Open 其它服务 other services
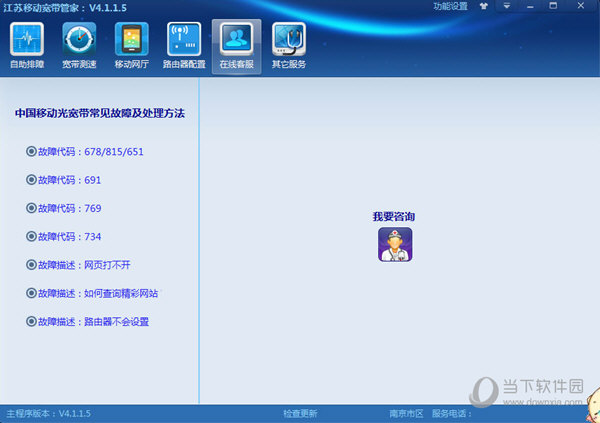 pos(289,46)
